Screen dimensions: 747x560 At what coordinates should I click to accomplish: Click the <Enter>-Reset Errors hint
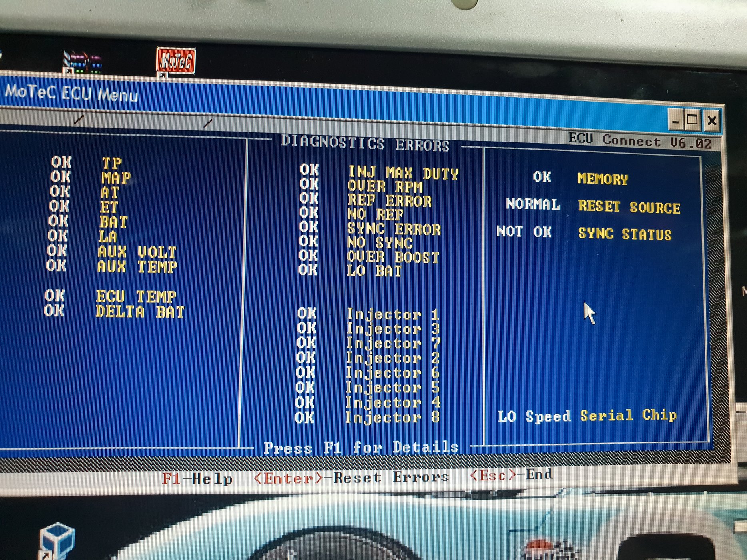coord(351,477)
